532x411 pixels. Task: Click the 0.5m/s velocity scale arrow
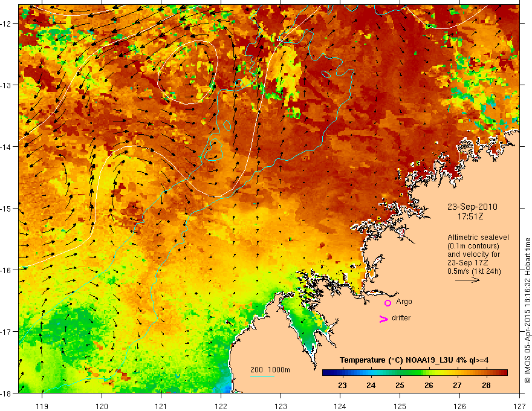click(x=467, y=280)
